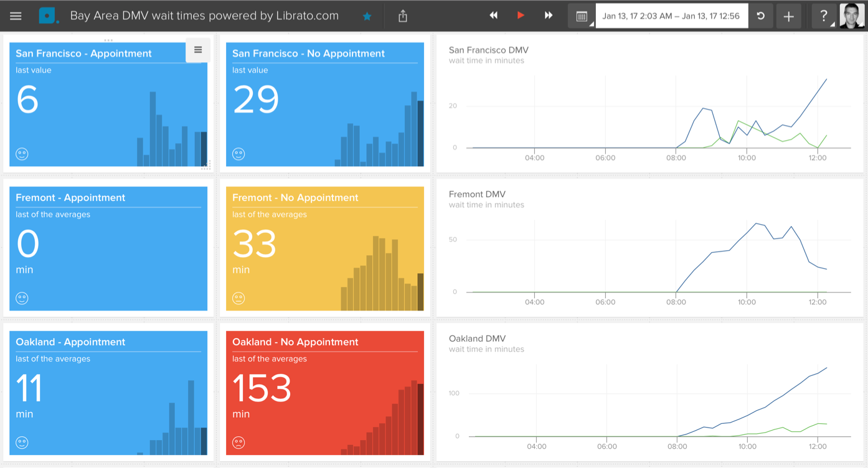
Task: Start live playback with the red play button
Action: (x=521, y=16)
